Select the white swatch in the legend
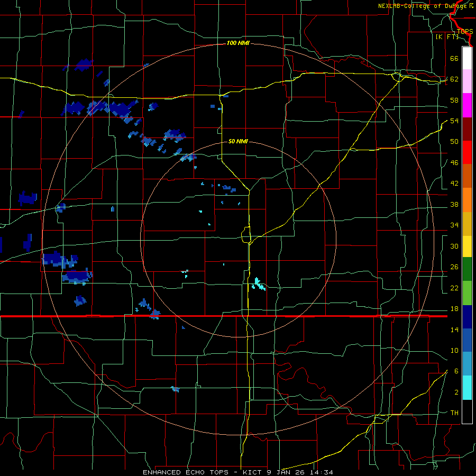 (x=467, y=58)
